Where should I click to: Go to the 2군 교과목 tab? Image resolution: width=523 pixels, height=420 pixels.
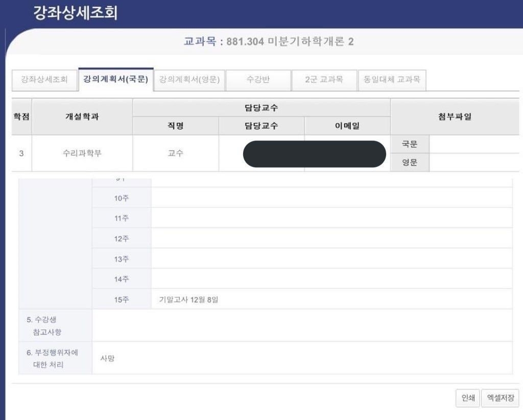323,80
